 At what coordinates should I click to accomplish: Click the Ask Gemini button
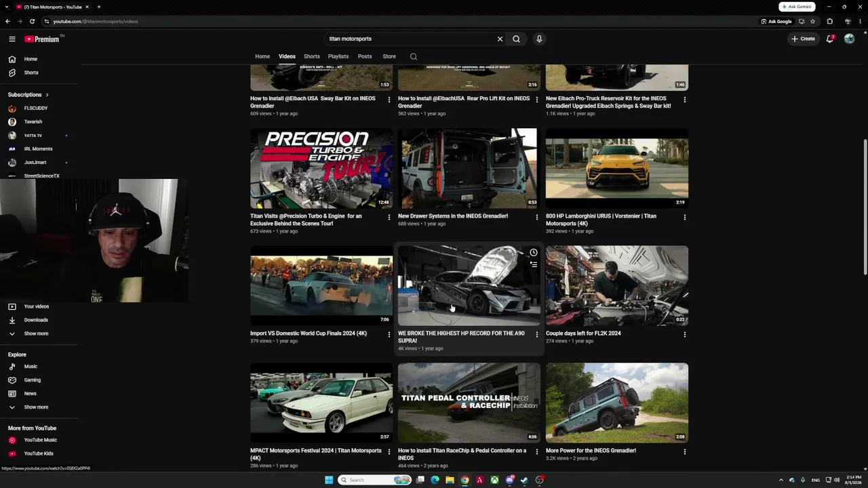(x=797, y=7)
